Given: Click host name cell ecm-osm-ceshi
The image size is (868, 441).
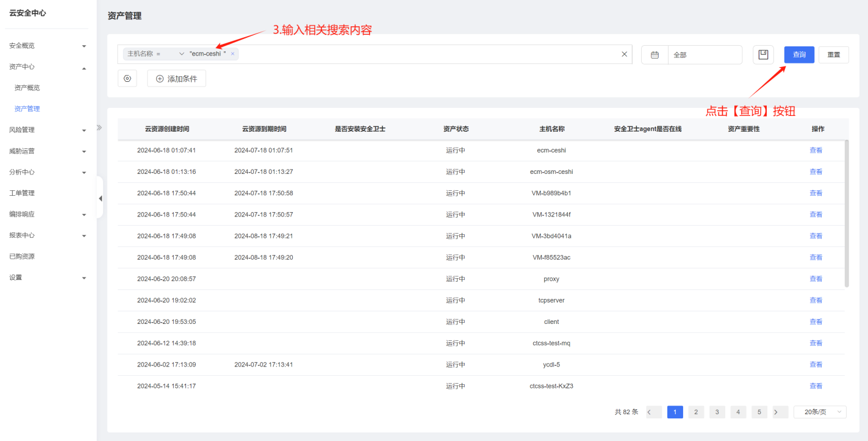Looking at the screenshot, I should coord(551,171).
